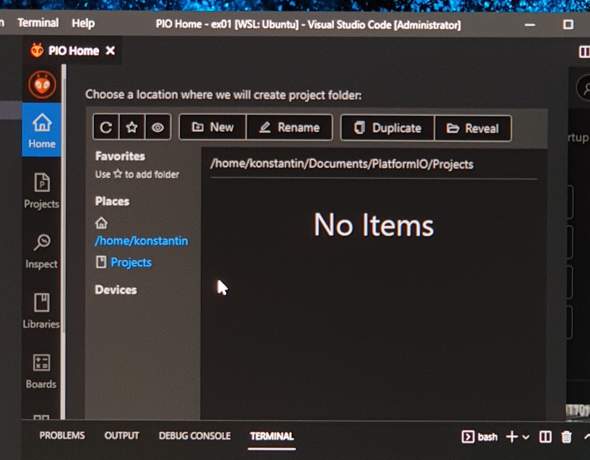This screenshot has height=460, width=590.
Task: Open the Home section in PIO sidebar
Action: [x=41, y=130]
